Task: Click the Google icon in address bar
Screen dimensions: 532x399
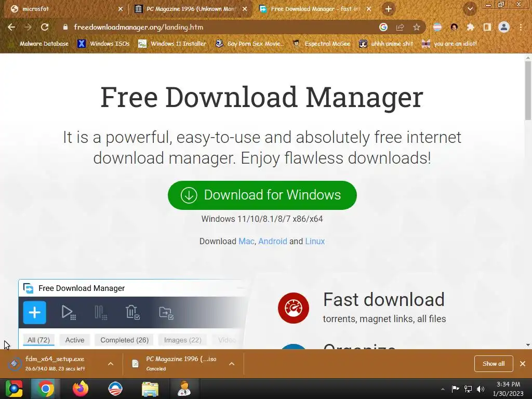Action: [383, 27]
